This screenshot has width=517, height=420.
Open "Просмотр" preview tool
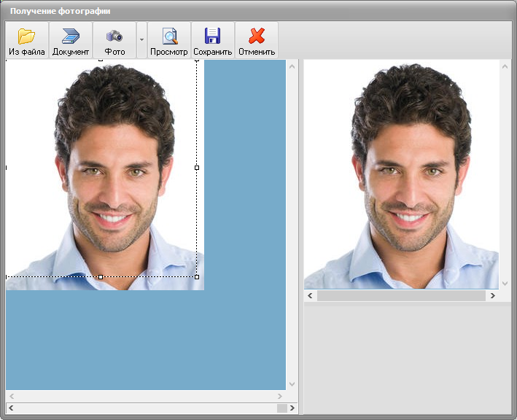pos(169,40)
